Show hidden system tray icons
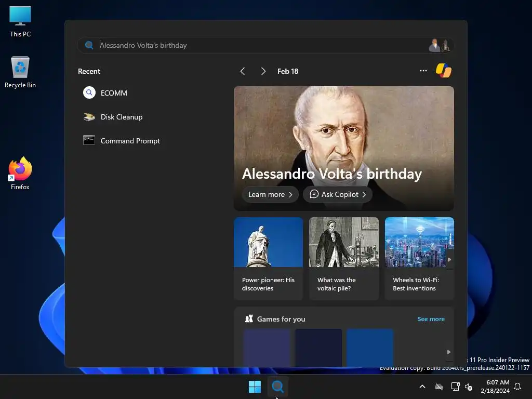532x399 pixels. pyautogui.click(x=422, y=387)
